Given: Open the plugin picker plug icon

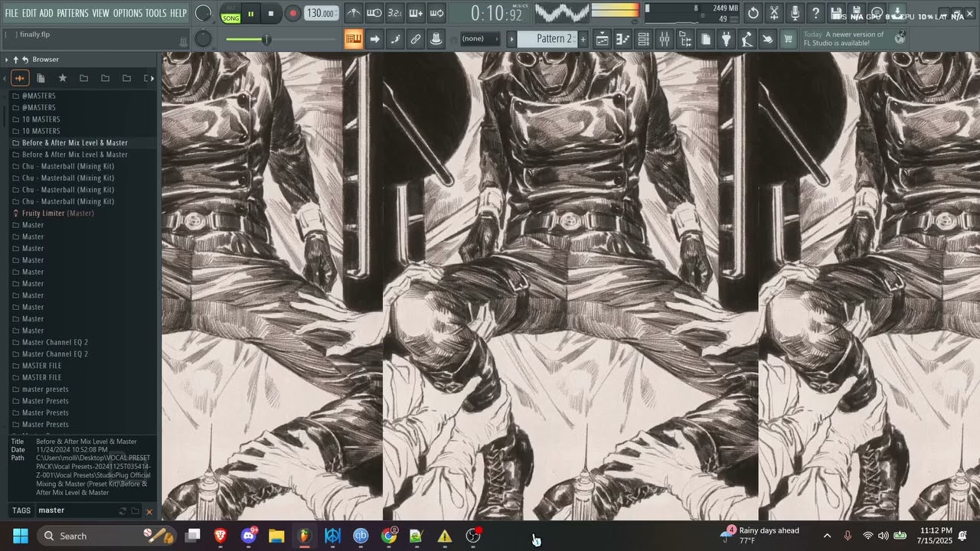Looking at the screenshot, I should (x=726, y=39).
